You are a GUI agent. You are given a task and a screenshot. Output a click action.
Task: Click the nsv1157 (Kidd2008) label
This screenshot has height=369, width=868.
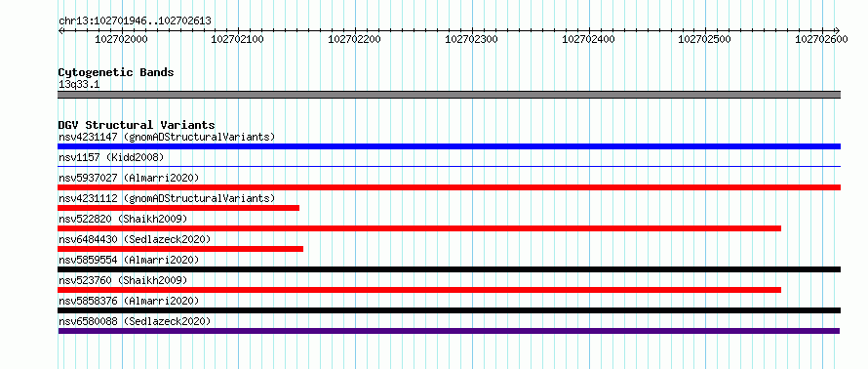point(111,157)
